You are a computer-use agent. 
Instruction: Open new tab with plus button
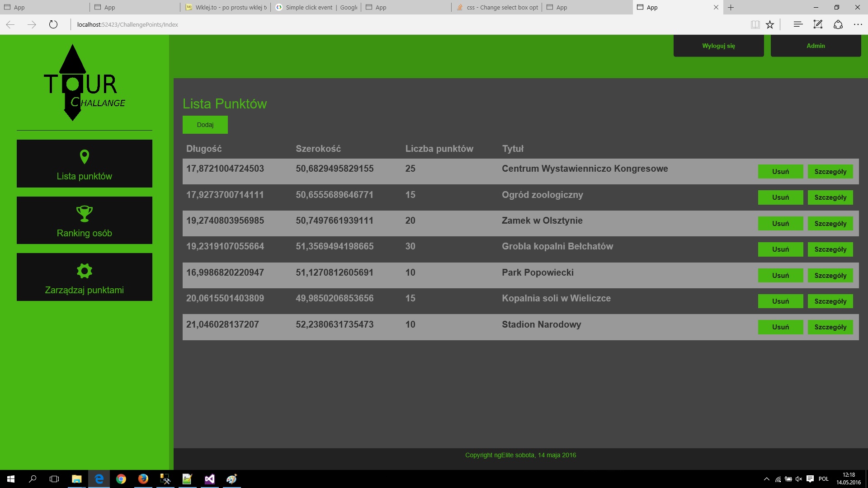731,7
